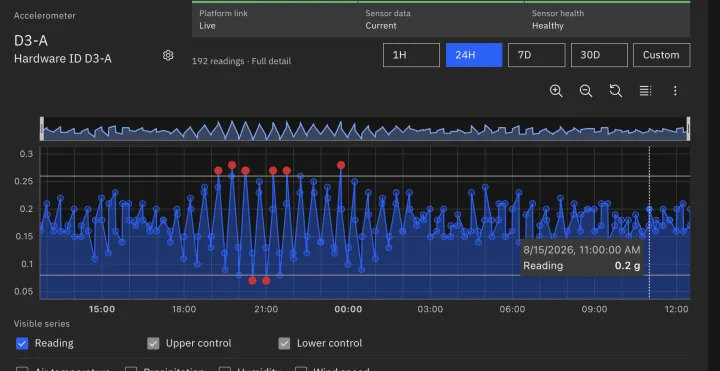The width and height of the screenshot is (720, 371).
Task: Select the 1H time range
Action: pos(411,55)
